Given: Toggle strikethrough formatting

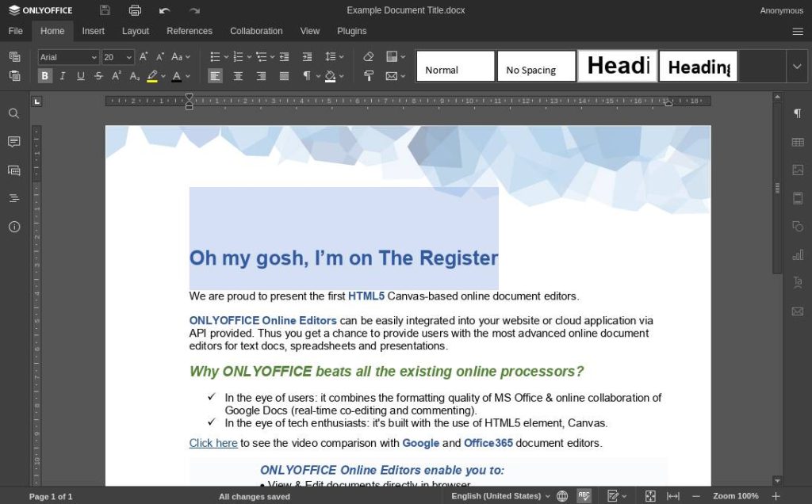Looking at the screenshot, I should [x=98, y=76].
